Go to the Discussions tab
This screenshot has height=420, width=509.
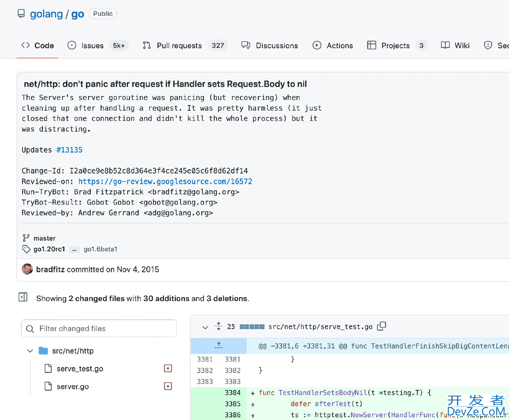270,45
